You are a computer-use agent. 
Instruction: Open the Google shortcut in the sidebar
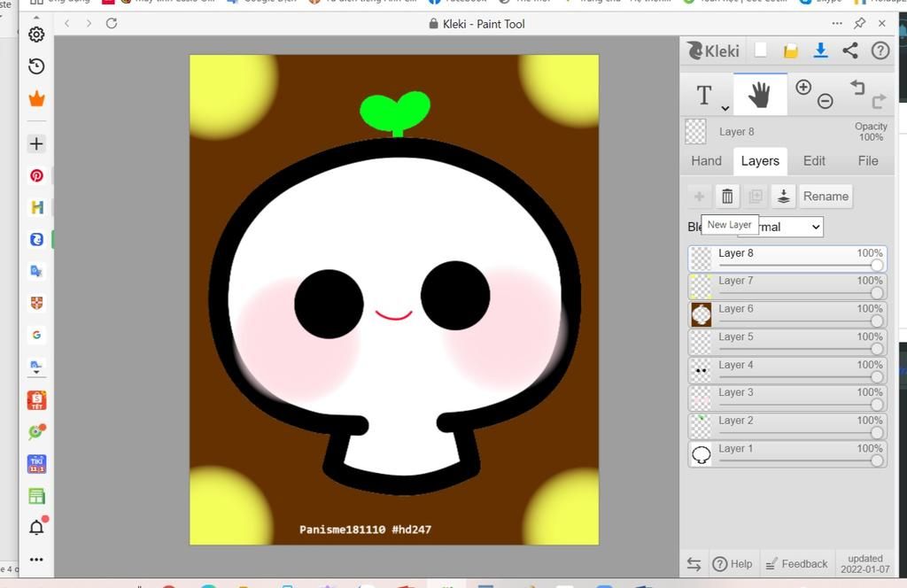click(36, 335)
